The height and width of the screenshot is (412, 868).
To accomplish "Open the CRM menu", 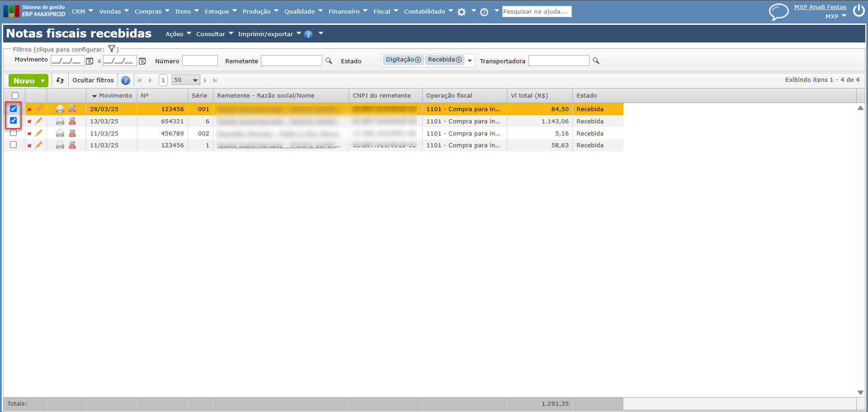I will tap(82, 11).
